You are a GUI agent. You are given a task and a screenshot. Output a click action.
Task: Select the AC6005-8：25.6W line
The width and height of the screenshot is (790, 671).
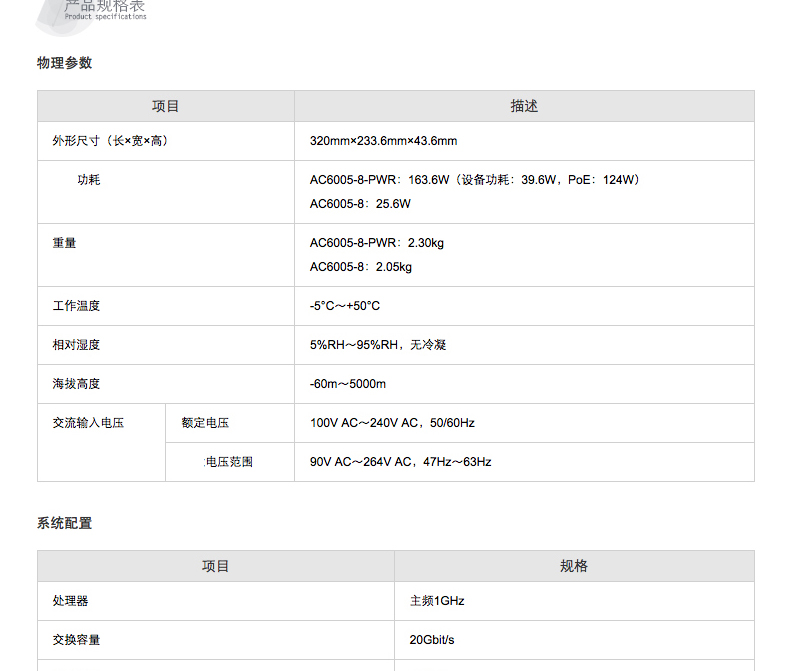pyautogui.click(x=360, y=204)
